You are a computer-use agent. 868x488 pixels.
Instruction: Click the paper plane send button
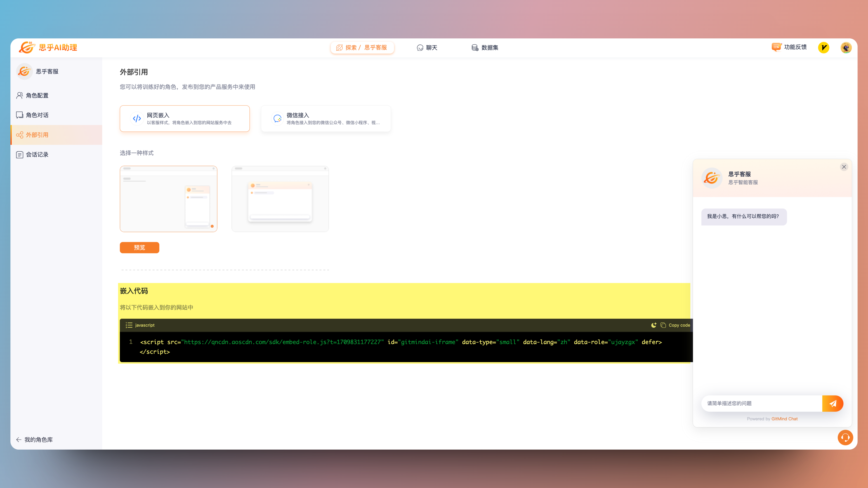click(x=833, y=404)
